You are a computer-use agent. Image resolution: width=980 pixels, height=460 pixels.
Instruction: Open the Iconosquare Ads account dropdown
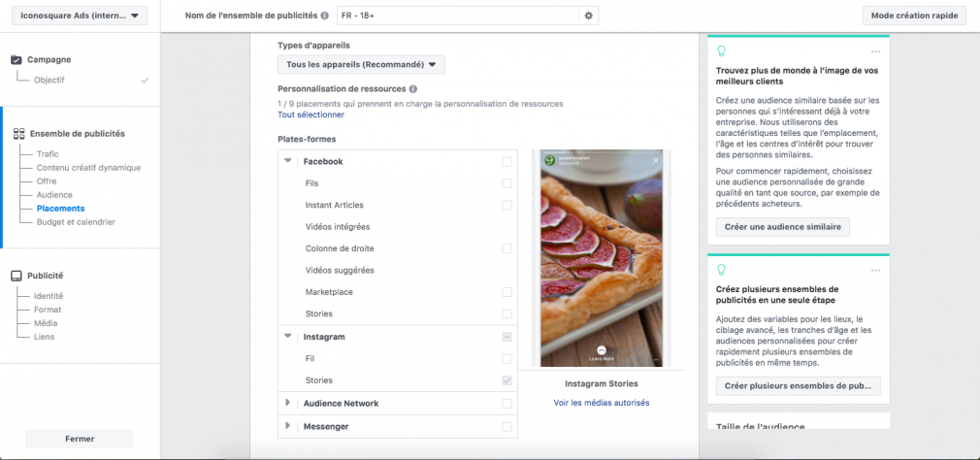(x=80, y=16)
